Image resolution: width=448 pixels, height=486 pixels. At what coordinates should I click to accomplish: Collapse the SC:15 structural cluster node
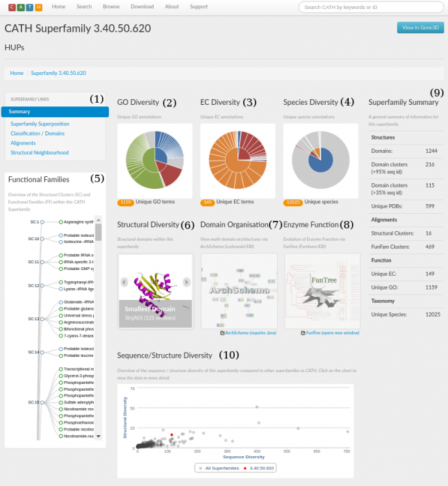[42, 402]
